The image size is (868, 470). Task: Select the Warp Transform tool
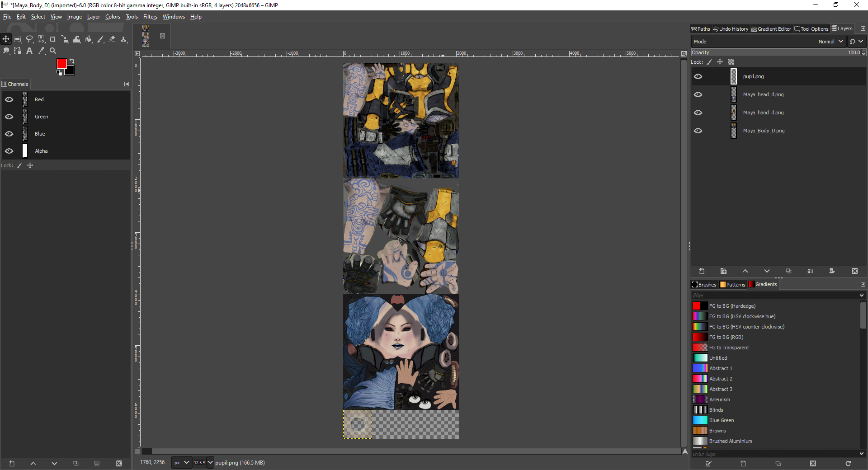(x=76, y=39)
